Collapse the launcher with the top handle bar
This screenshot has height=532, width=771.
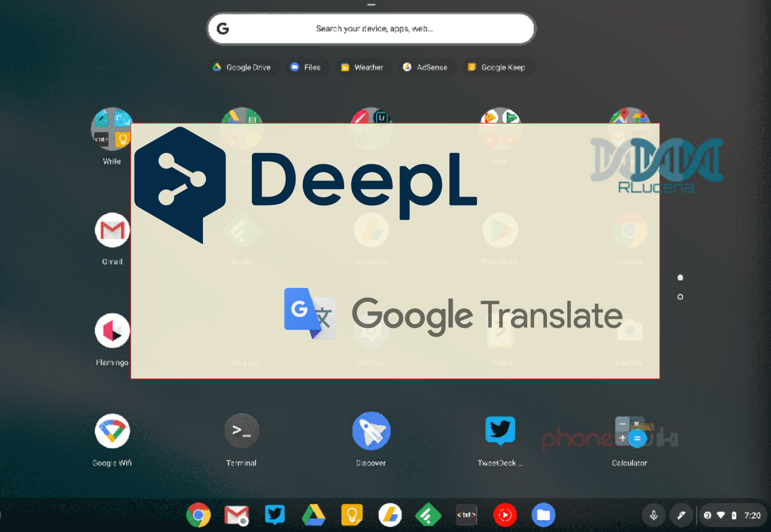coord(371,5)
